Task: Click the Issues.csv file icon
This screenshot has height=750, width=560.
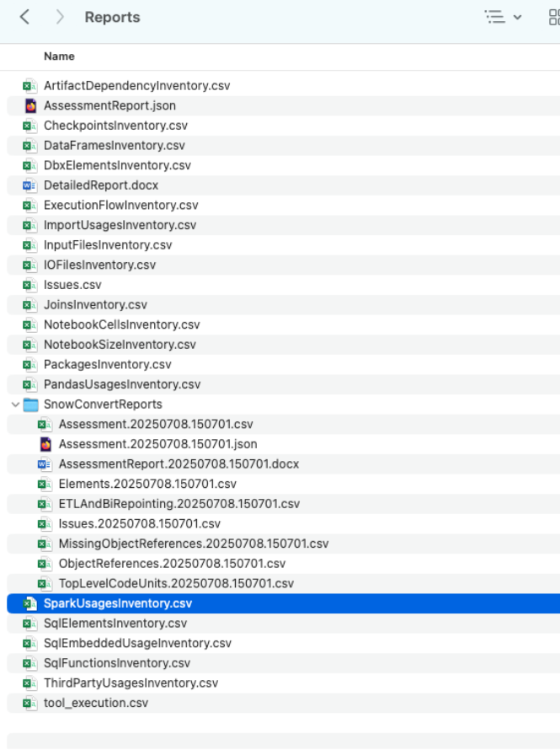Action: (x=29, y=285)
